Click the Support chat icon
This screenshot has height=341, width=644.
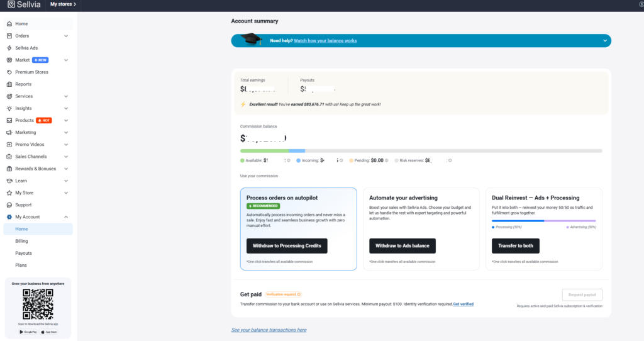(9, 205)
